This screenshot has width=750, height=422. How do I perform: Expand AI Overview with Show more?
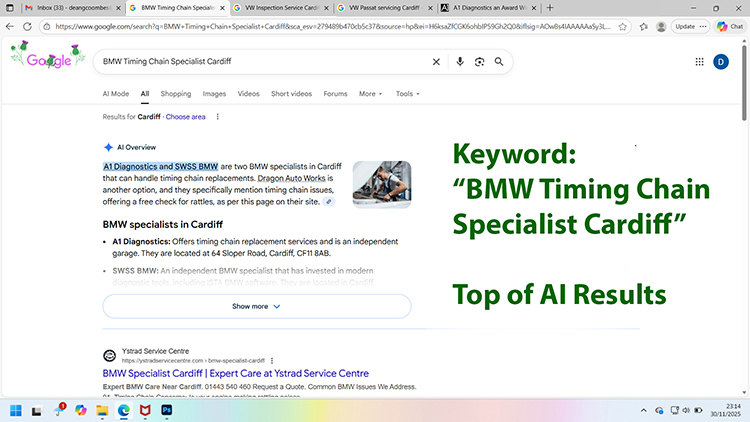pyautogui.click(x=256, y=306)
